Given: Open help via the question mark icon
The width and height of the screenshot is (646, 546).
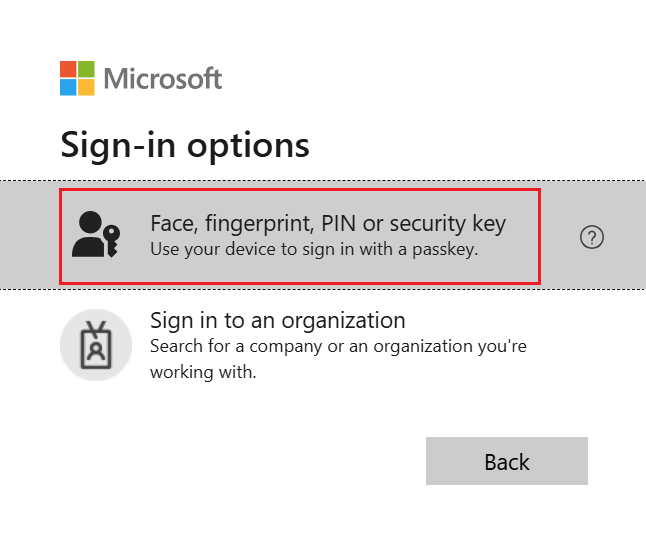Looking at the screenshot, I should pyautogui.click(x=592, y=237).
